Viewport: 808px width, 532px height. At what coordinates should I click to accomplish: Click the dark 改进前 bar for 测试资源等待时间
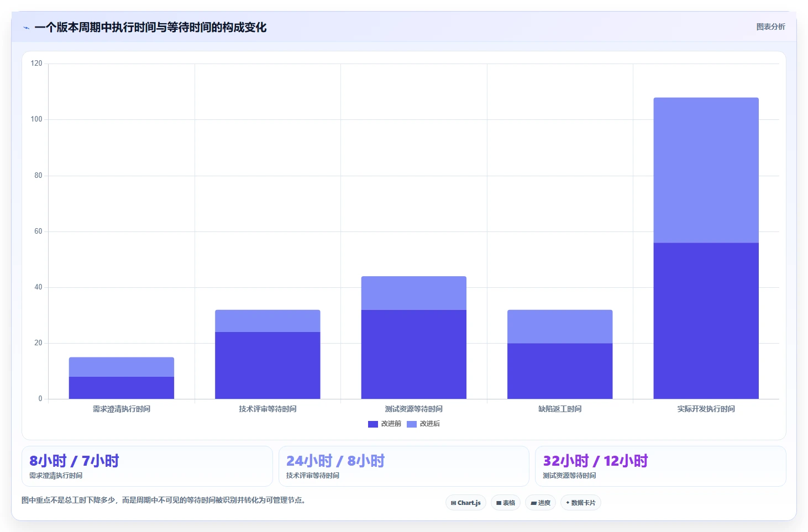[x=414, y=354]
